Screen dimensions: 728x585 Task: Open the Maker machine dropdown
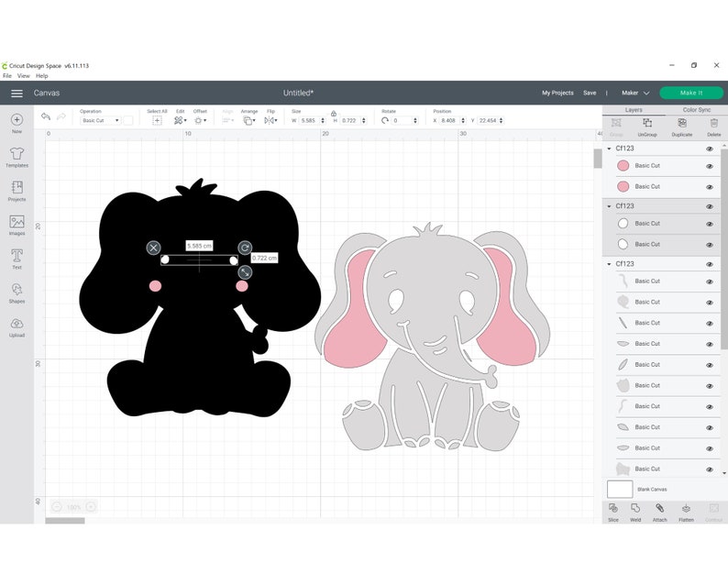pos(635,94)
